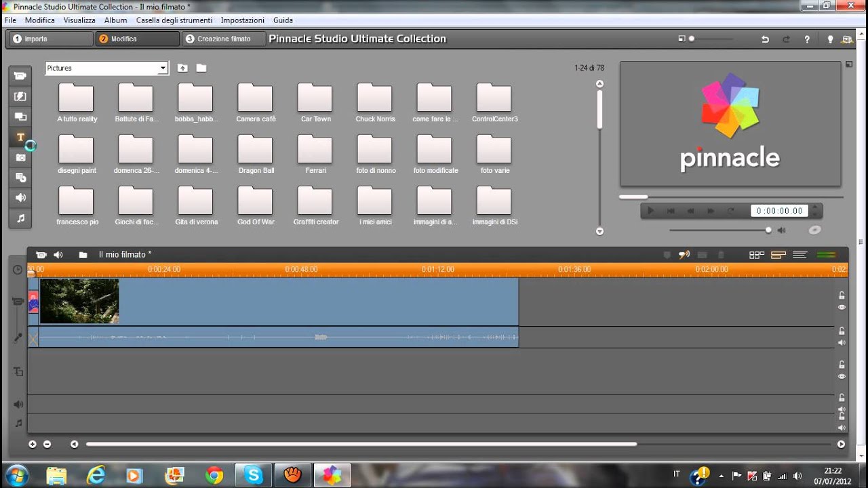Toggle the DVD preview disc button
This screenshot has height=488, width=868.
click(815, 230)
